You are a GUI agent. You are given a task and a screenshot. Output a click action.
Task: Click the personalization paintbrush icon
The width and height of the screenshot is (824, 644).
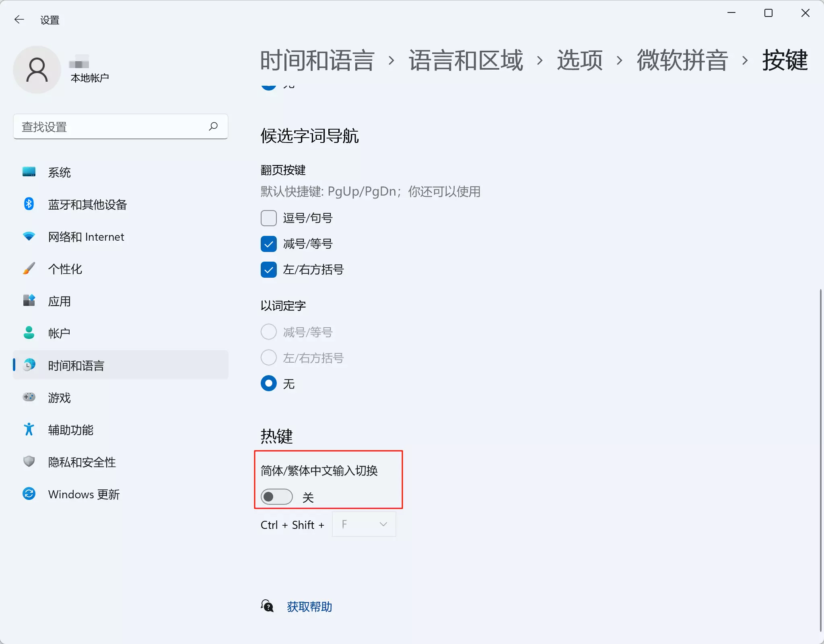pos(29,268)
